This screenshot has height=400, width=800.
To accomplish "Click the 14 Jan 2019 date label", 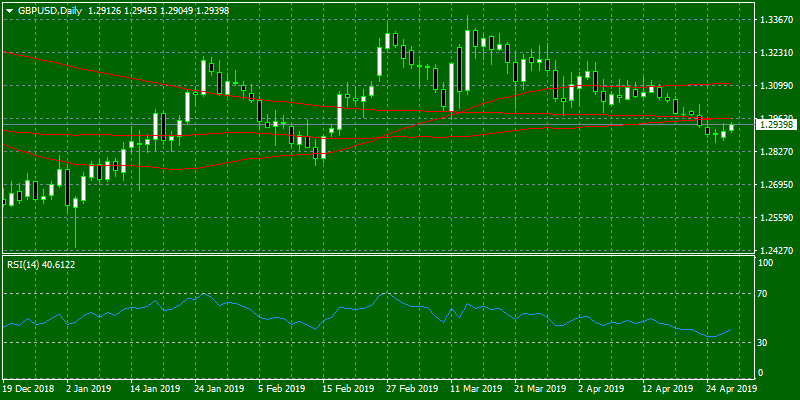I will [155, 389].
